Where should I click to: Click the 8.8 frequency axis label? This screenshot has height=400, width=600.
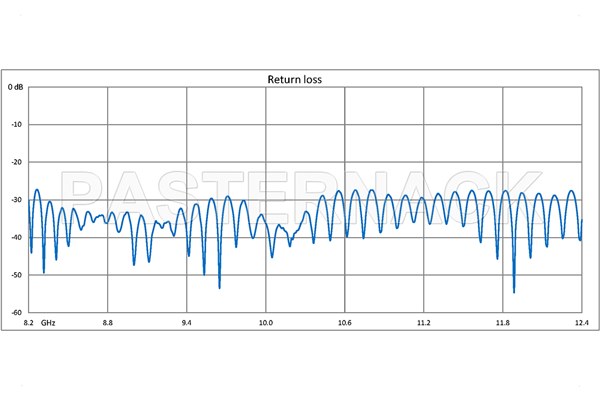(x=108, y=323)
